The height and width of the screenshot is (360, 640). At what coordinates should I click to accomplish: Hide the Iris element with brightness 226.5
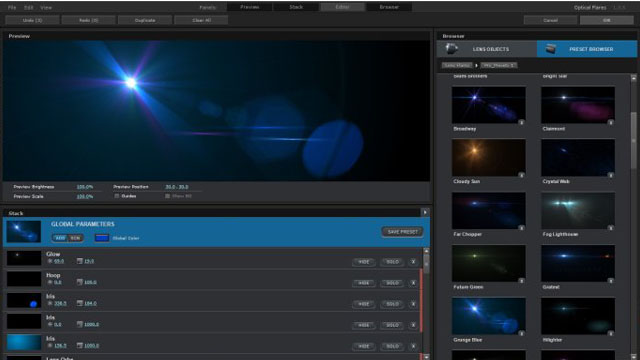(x=364, y=304)
